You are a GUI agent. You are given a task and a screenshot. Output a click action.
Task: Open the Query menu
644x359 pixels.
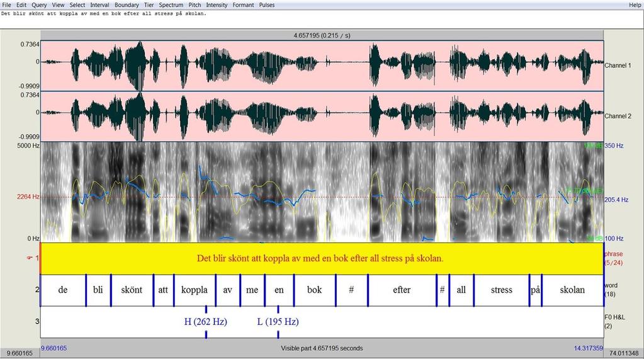click(39, 5)
